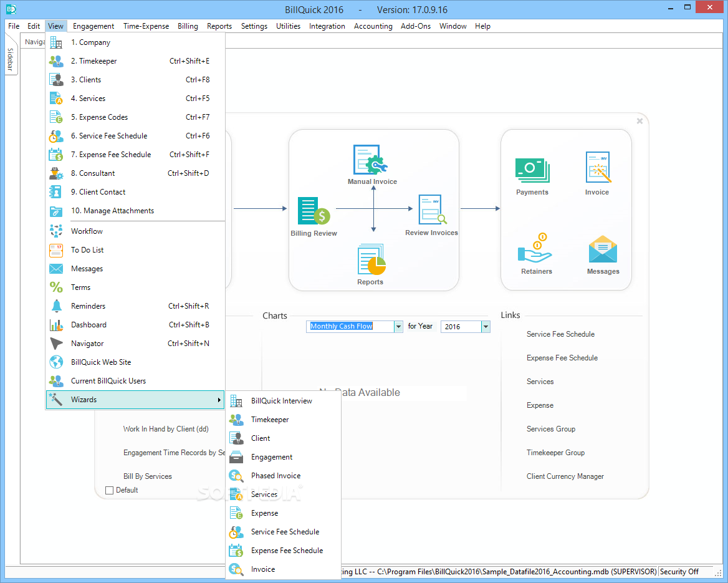Choose Current BillQuick Users menu entry
Image resolution: width=728 pixels, height=583 pixels.
(135, 381)
